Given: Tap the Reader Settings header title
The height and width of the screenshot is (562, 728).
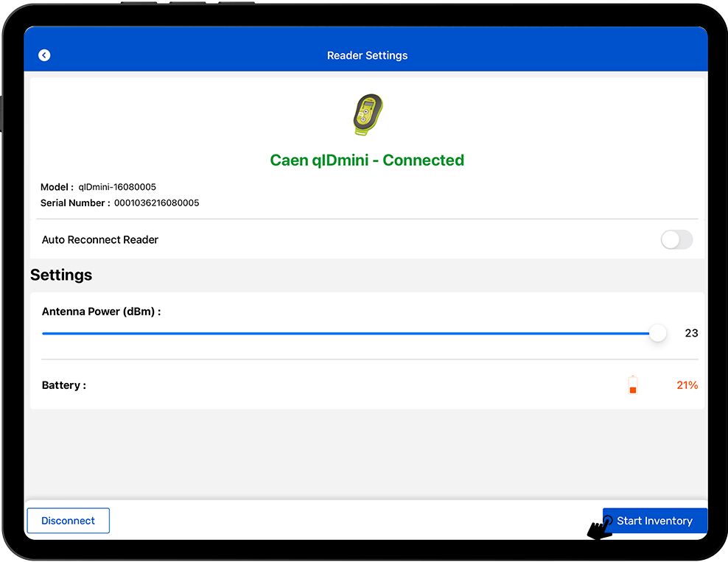Looking at the screenshot, I should [367, 55].
